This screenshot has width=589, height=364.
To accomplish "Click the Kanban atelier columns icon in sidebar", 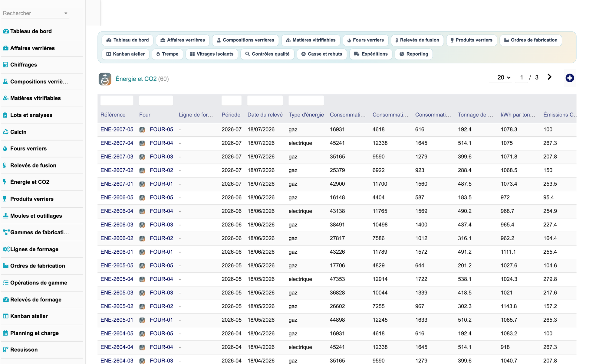I will pos(5,316).
